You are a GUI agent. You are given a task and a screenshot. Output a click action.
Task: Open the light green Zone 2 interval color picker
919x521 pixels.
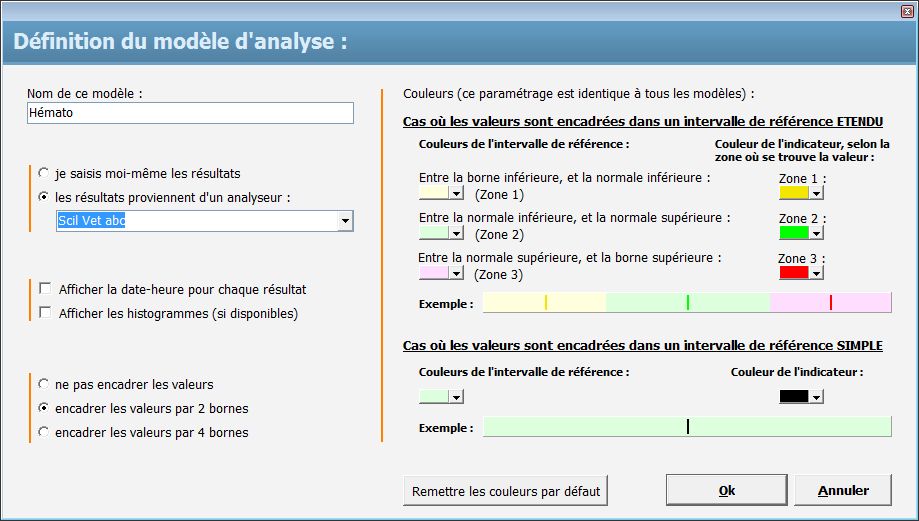coord(456,234)
